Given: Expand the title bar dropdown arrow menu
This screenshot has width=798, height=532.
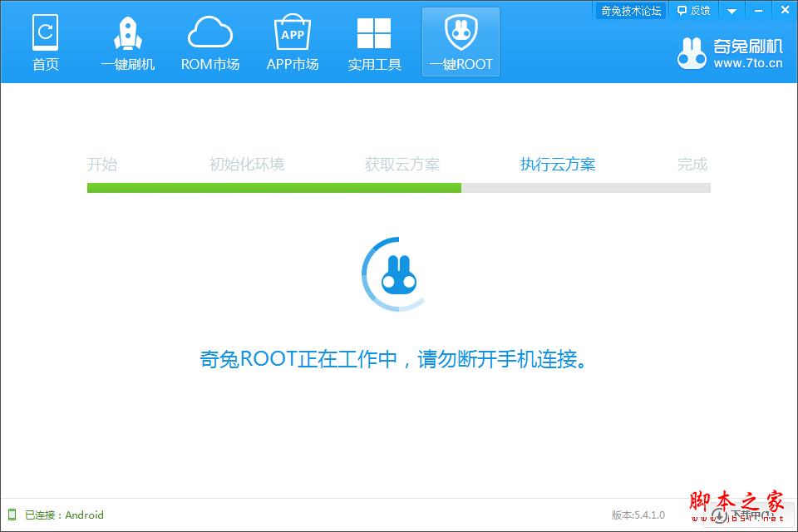Looking at the screenshot, I should click(731, 11).
